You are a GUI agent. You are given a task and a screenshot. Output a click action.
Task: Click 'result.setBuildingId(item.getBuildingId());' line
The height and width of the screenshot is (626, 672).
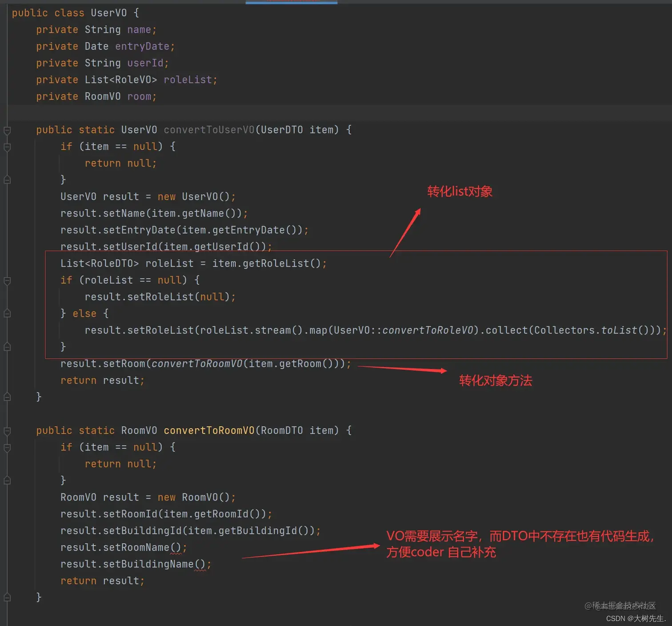tap(190, 531)
